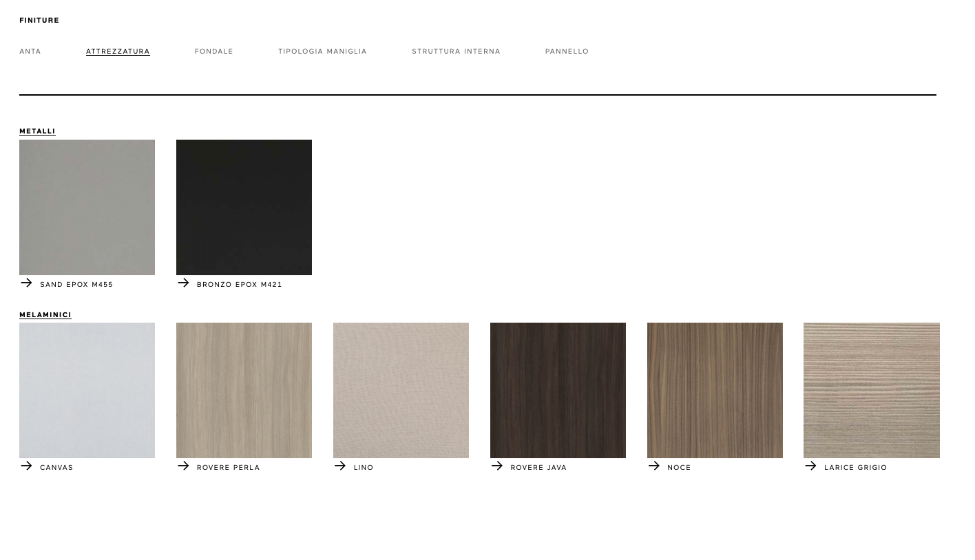This screenshot has width=975, height=560.
Task: Click the Melaminici category heading
Action: point(45,315)
